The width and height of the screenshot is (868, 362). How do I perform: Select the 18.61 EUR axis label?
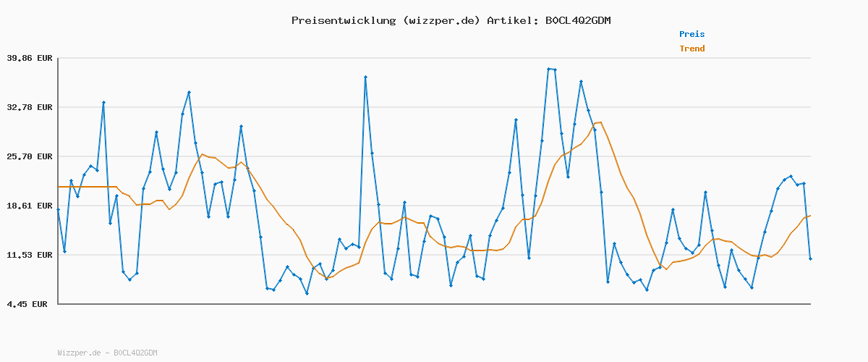[x=29, y=206]
